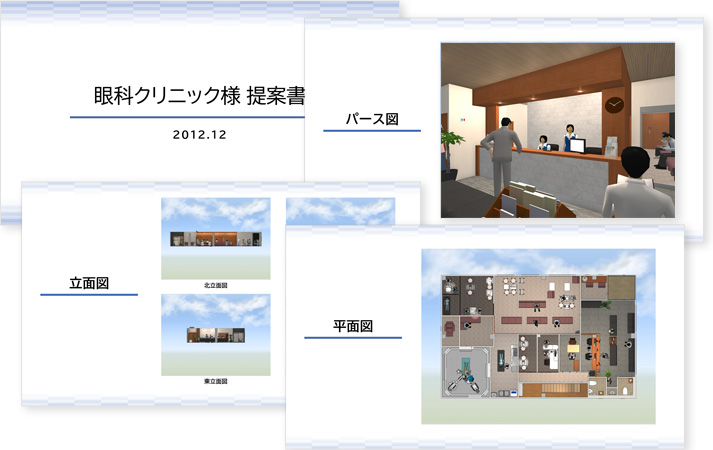This screenshot has width=713, height=450.
Task: Click the 立面図 slide heading
Action: (88, 283)
